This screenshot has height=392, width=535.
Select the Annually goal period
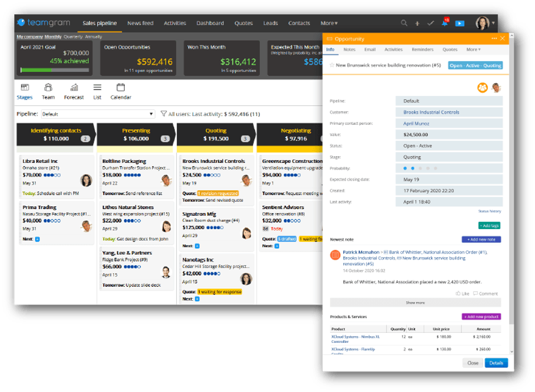coord(94,37)
